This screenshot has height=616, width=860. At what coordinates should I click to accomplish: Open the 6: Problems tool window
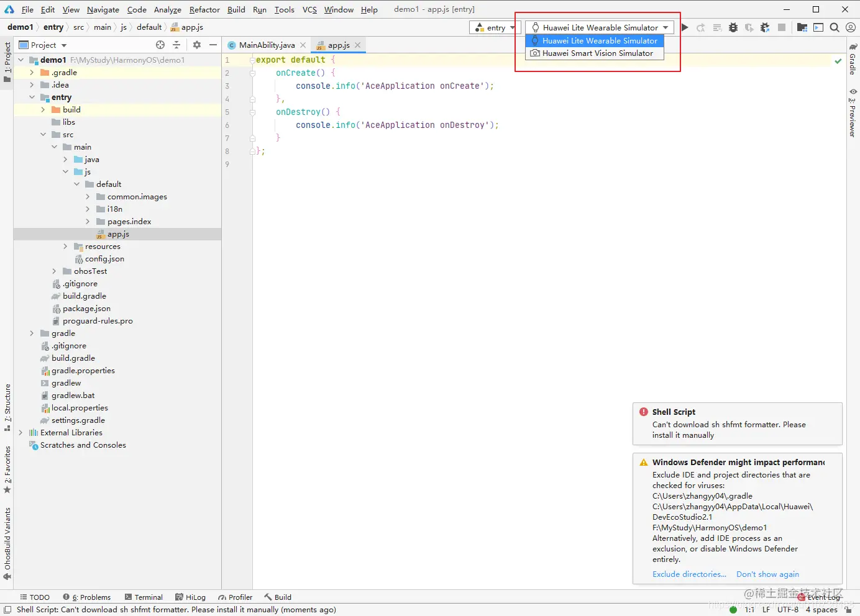pos(86,597)
